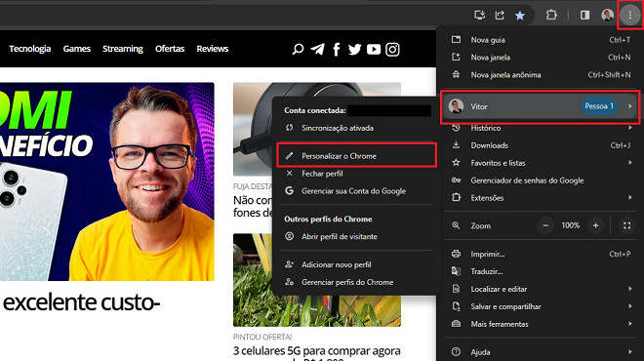644x361 pixels.
Task: Click the install app icon in address bar
Action: 479,16
